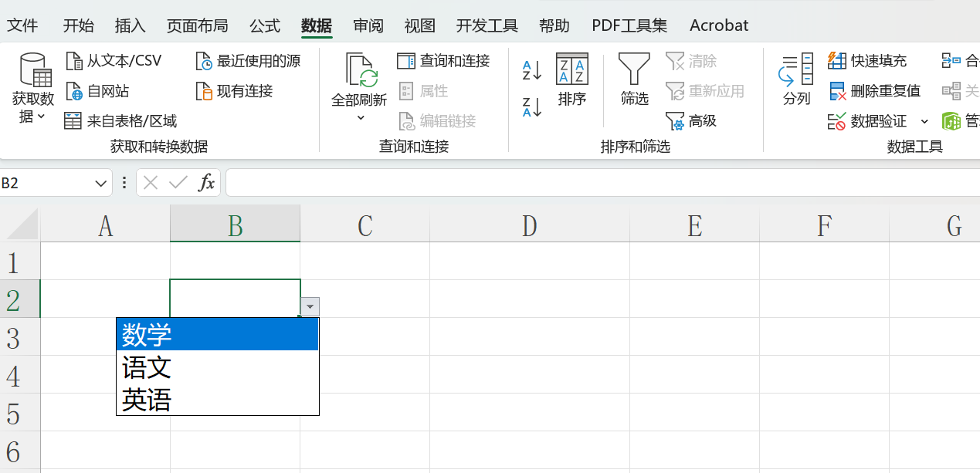Image resolution: width=980 pixels, height=473 pixels.
Task: Click in the formula bar input
Action: click(602, 183)
